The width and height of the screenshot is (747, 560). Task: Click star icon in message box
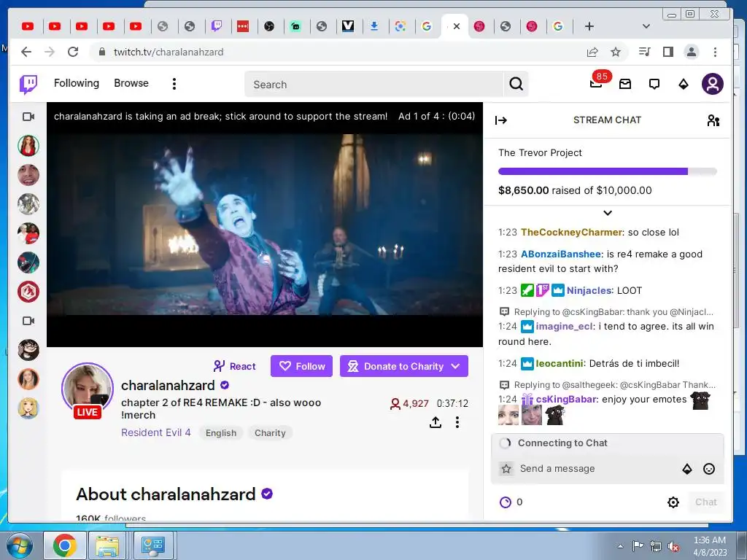(506, 469)
